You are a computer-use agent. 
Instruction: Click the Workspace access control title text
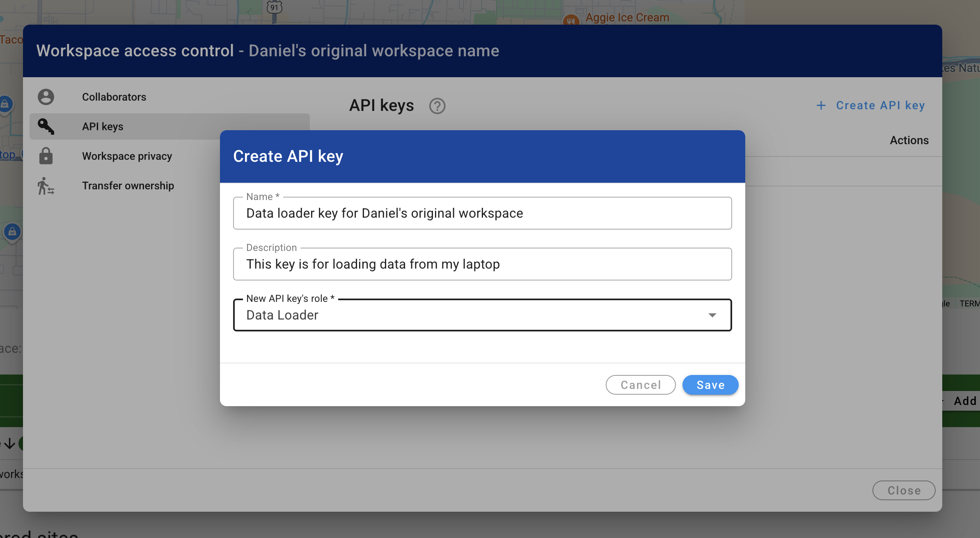click(x=135, y=51)
